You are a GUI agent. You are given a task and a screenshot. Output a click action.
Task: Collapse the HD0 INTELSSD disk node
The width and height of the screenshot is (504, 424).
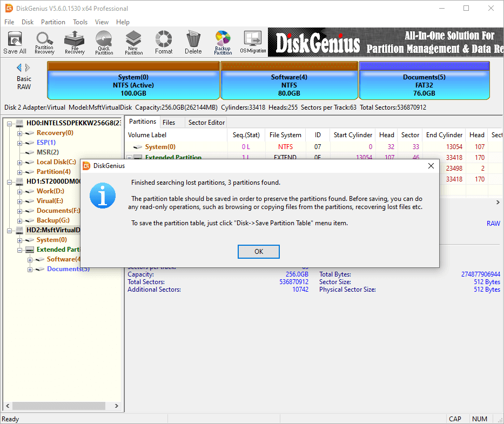point(9,124)
